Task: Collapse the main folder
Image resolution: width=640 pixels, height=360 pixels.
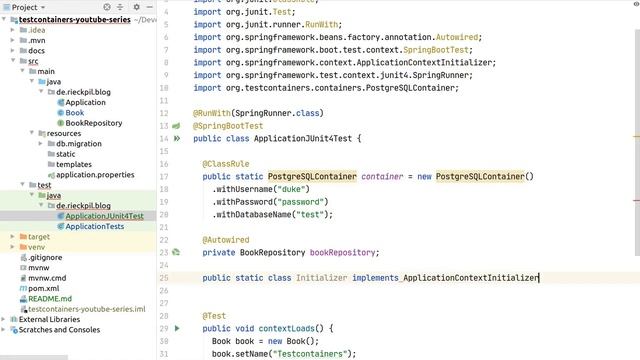Action: click(22, 71)
